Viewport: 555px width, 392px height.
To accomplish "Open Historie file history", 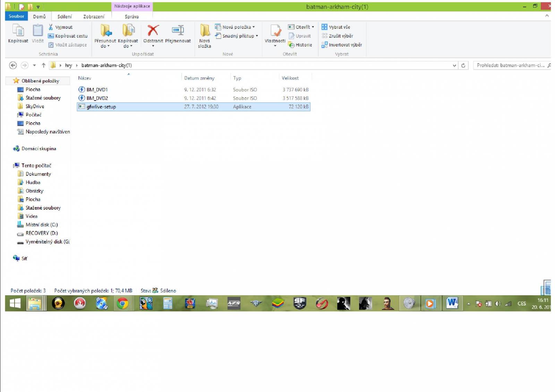I will pos(300,45).
